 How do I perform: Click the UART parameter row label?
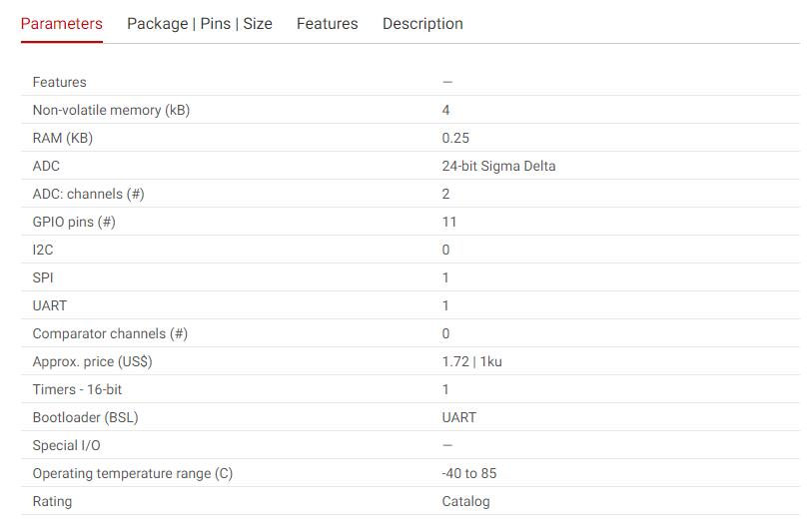click(x=50, y=305)
